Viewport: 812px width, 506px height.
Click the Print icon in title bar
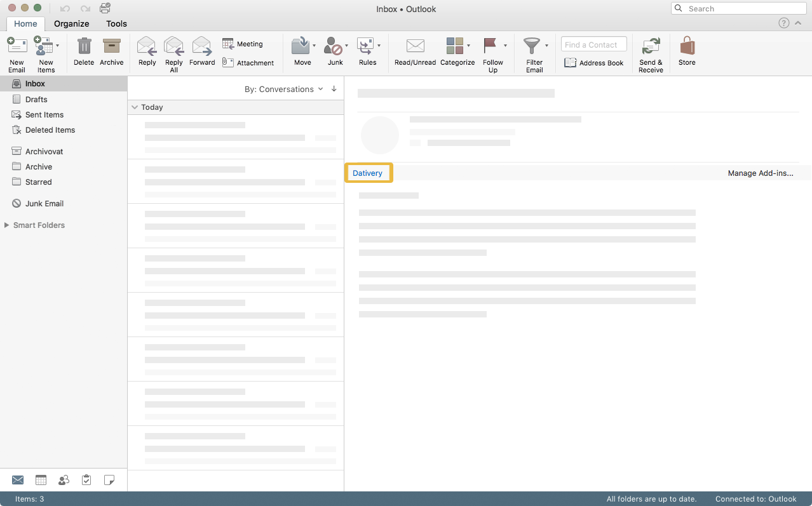(x=105, y=8)
